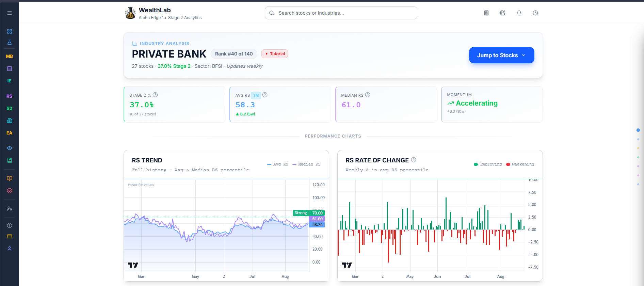Click the TradingView logo on RS Rate of Change chart
The image size is (644, 286).
pyautogui.click(x=347, y=265)
